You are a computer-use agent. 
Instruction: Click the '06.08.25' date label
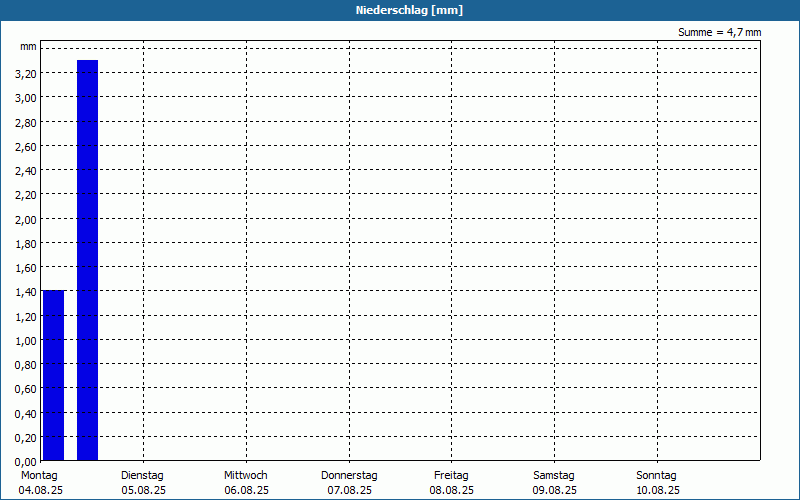[246, 491]
